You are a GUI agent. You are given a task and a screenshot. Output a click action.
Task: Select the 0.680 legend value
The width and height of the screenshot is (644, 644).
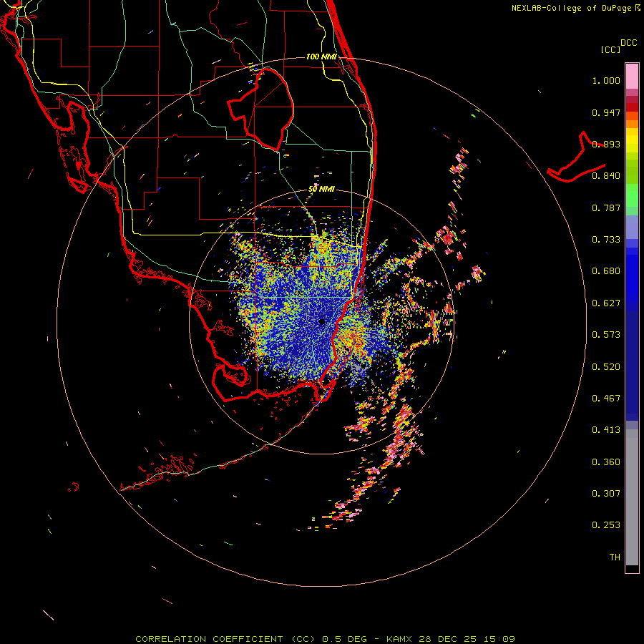point(606,271)
